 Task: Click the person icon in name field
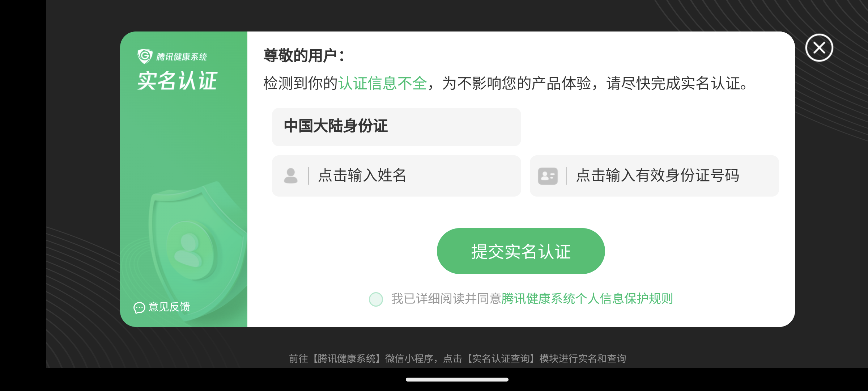pos(291,176)
